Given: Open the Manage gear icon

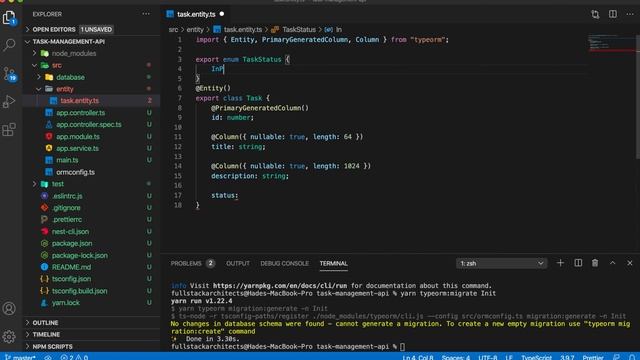Looking at the screenshot, I should click(x=9, y=336).
